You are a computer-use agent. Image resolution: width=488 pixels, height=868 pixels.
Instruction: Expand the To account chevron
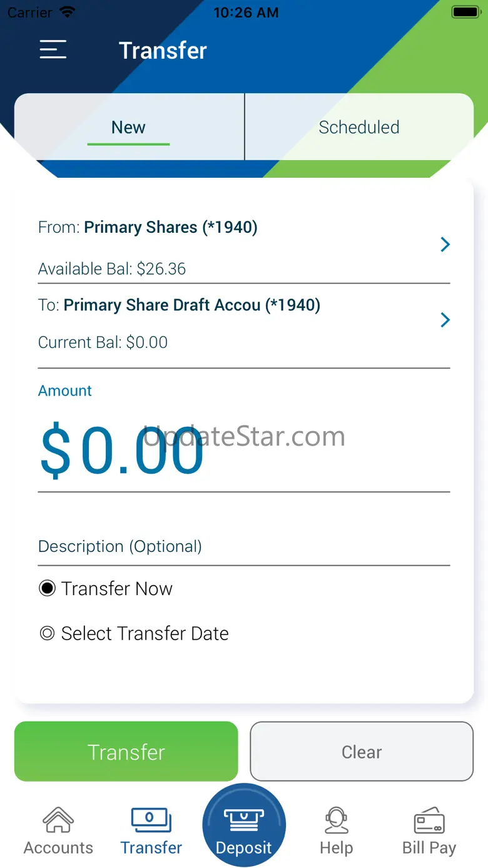(445, 320)
